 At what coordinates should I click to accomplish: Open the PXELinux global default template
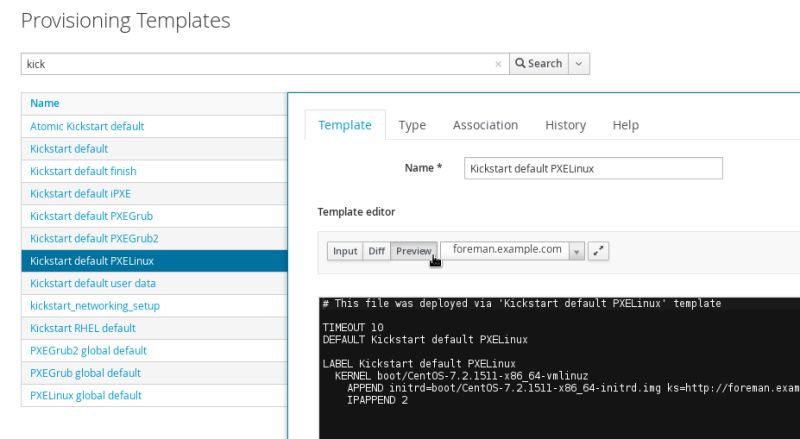(86, 396)
